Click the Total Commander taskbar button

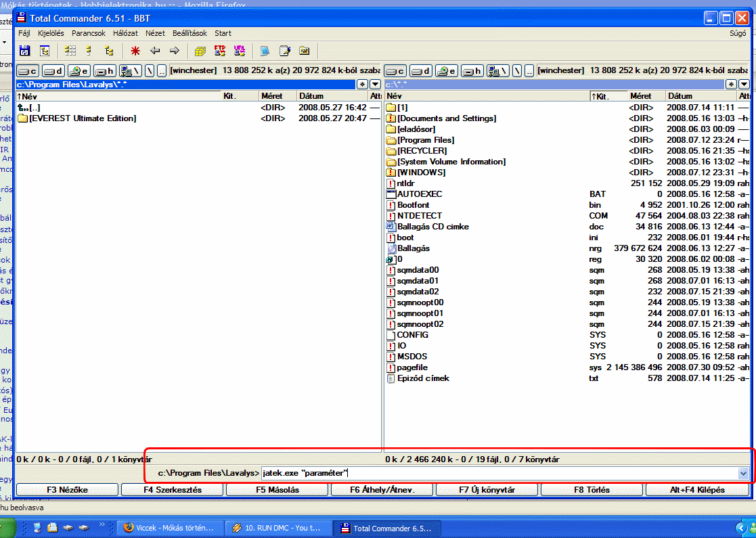[x=388, y=528]
